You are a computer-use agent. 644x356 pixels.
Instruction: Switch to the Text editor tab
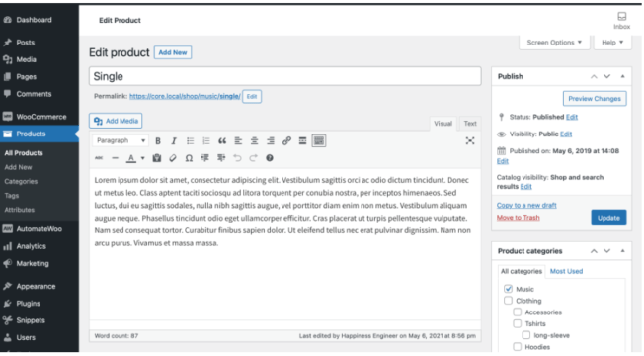point(470,124)
